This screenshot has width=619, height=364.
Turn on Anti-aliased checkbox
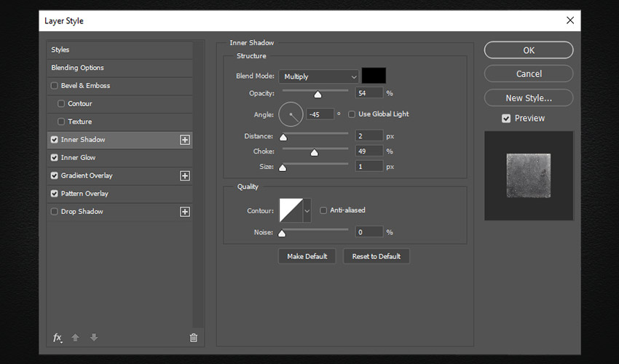pos(324,210)
